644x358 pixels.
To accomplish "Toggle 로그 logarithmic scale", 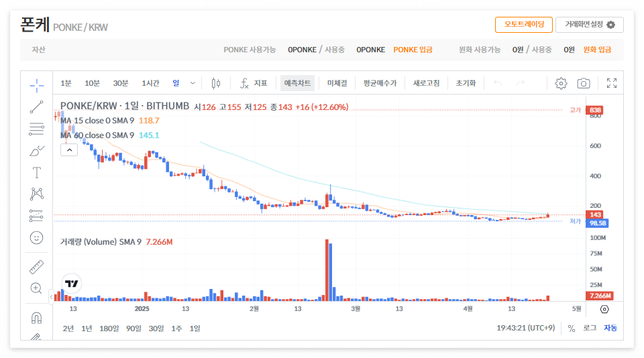I will pos(590,328).
